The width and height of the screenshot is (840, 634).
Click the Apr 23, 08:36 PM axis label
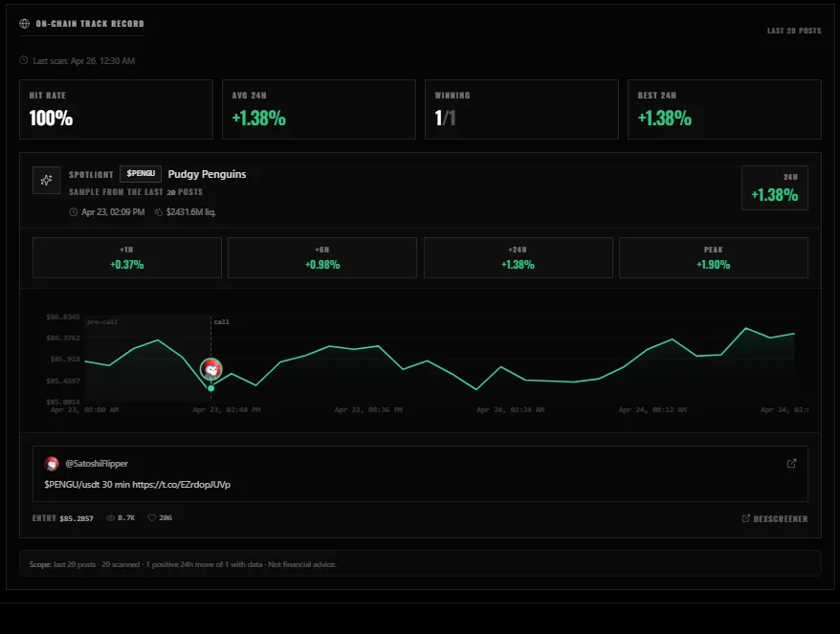pyautogui.click(x=368, y=409)
